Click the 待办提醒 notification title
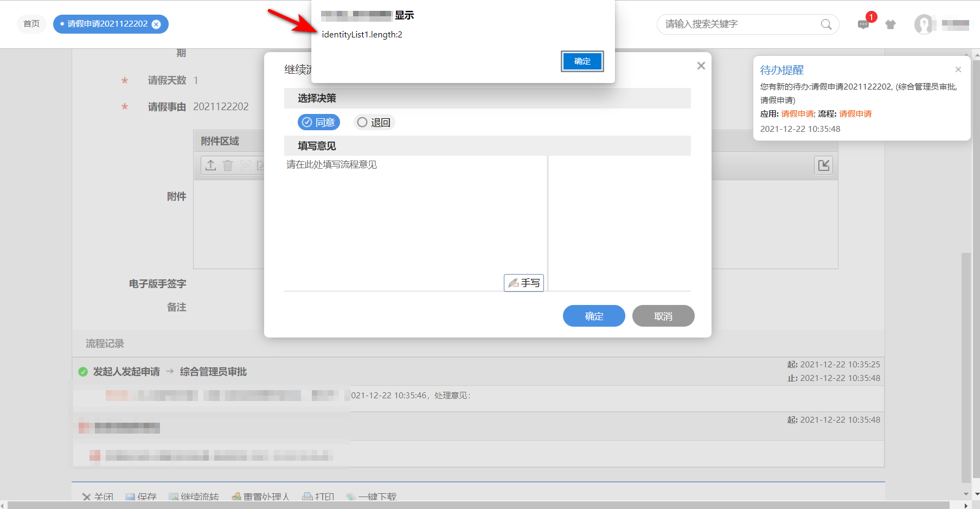The width and height of the screenshot is (980, 509). tap(782, 70)
